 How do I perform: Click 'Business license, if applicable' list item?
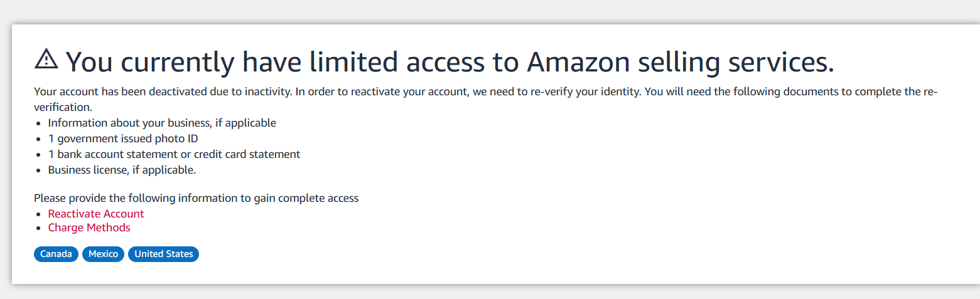122,169
